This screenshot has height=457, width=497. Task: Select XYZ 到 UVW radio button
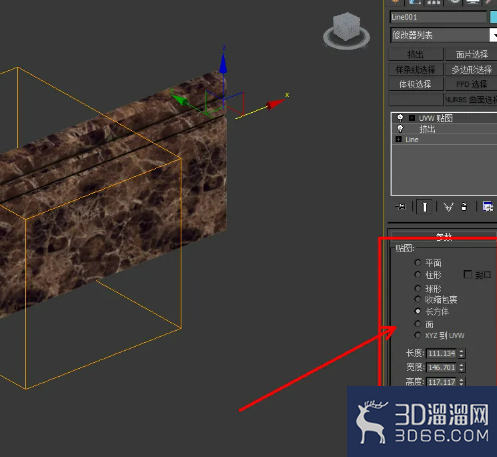click(417, 335)
